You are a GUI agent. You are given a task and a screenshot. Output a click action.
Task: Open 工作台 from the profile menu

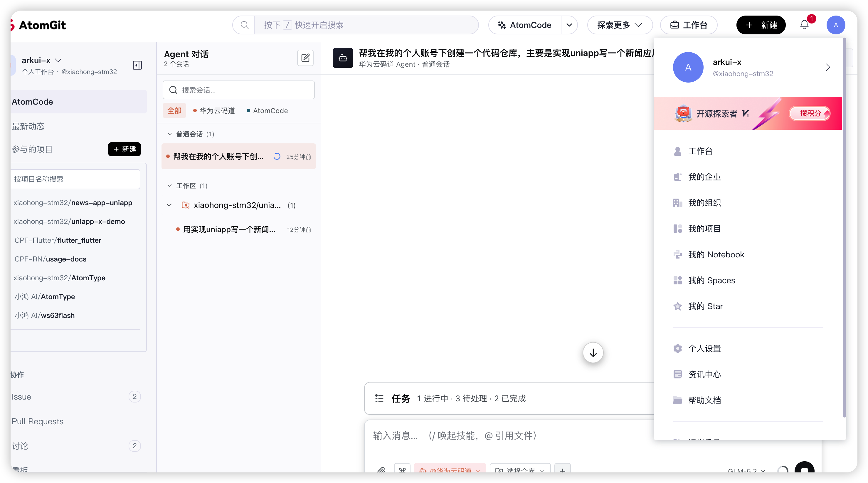click(x=748, y=151)
